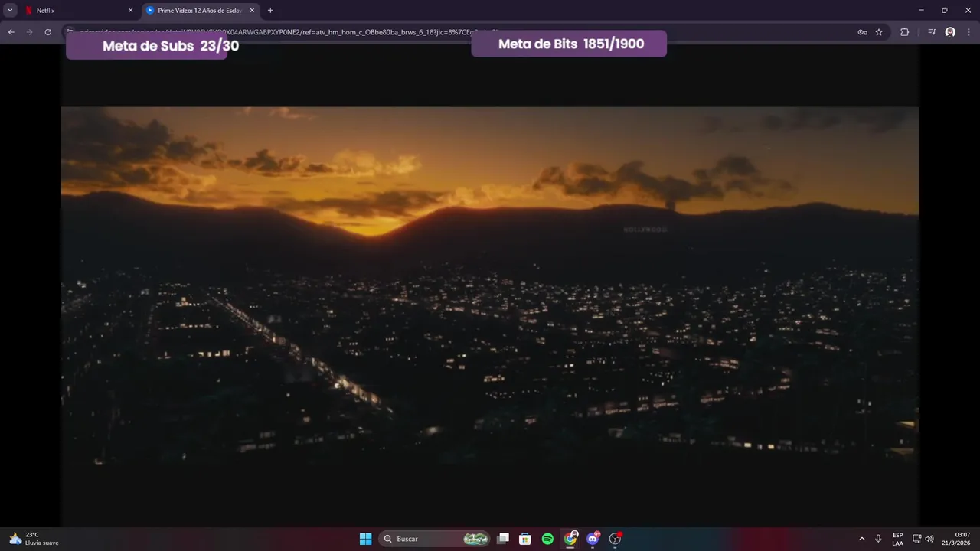
Task: Close the Prime Video tab
Action: (x=252, y=11)
